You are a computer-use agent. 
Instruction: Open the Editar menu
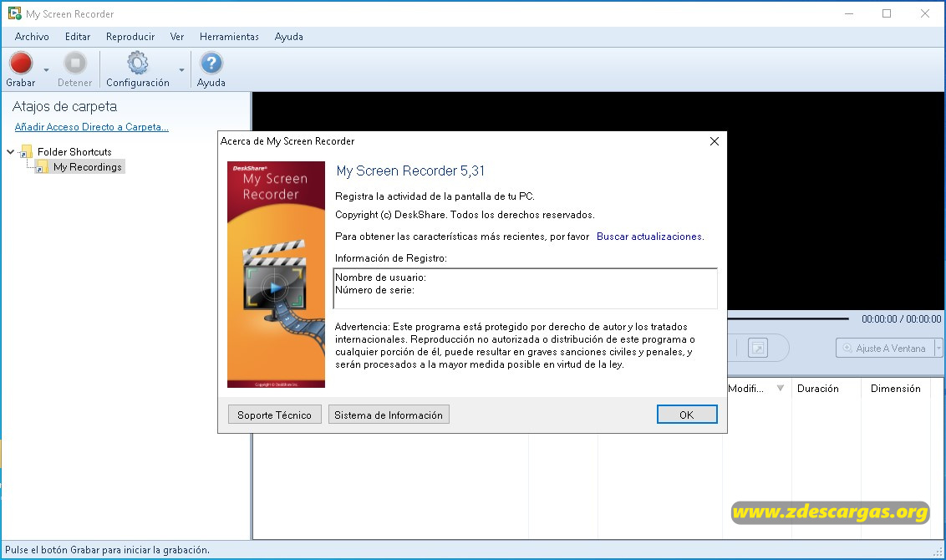(78, 37)
